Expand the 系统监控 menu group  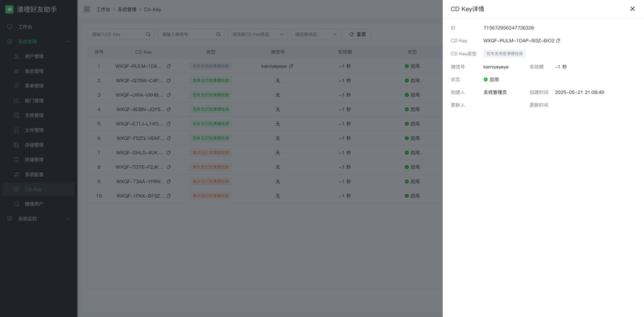(39, 219)
